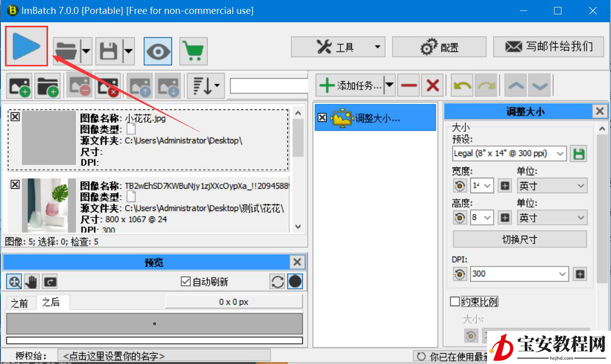Click the plus icon beside height value
Screen dimensions: 611x364
[x=505, y=217]
